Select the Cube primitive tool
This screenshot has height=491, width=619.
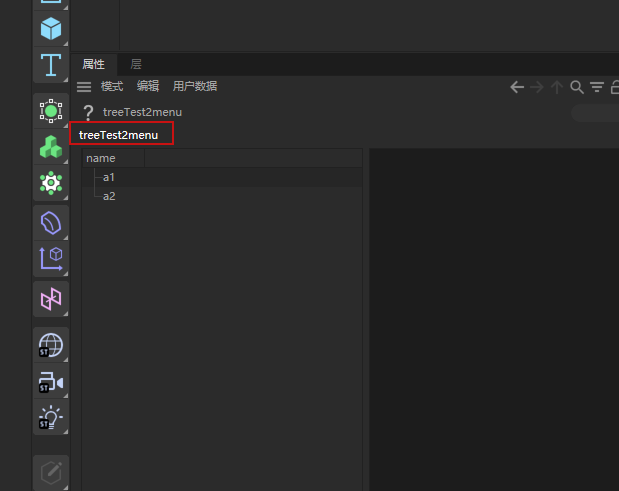(x=51, y=29)
